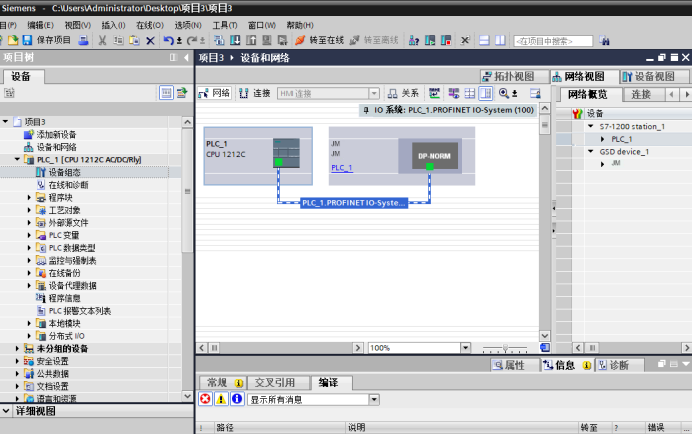This screenshot has height=435, width=693.
Task: Click the PLC_1.PROFINET IO-Syste... network label
Action: tap(354, 203)
